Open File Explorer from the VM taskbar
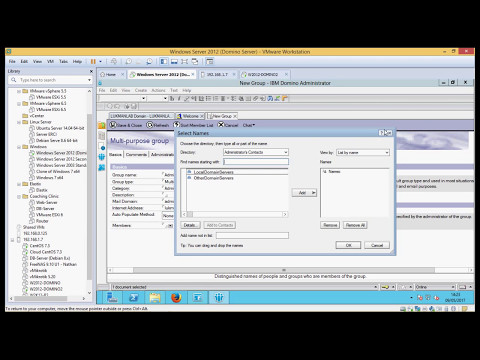The height and width of the screenshot is (360, 480). [155, 297]
